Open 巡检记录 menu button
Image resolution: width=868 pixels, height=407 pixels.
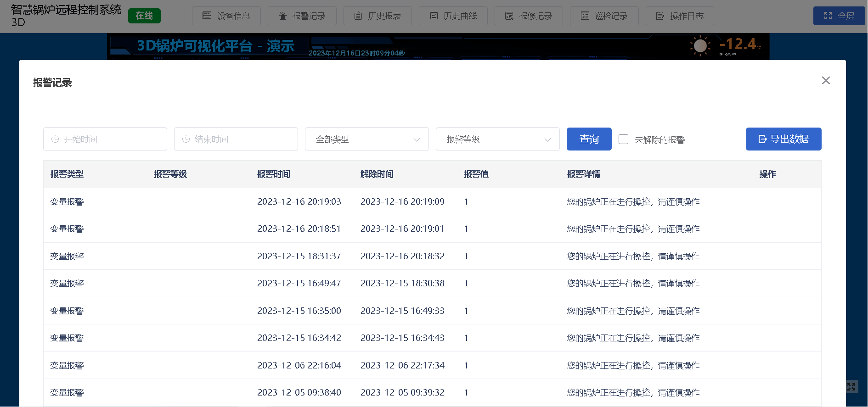pyautogui.click(x=604, y=16)
